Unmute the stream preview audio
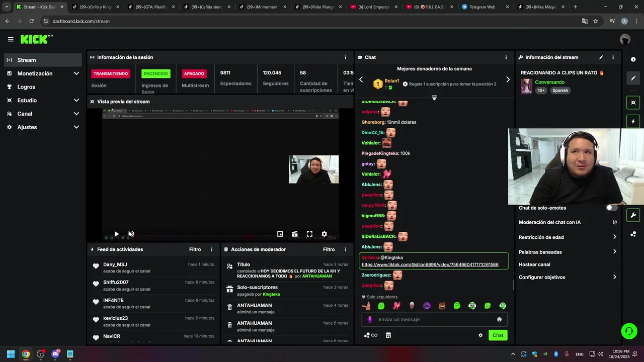 (x=131, y=234)
